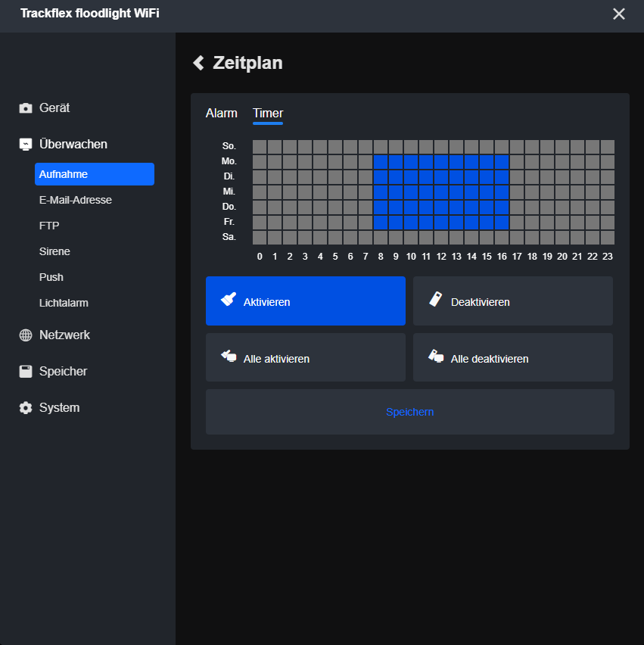Click the eraser icon in the Deaktivieren button
This screenshot has height=645, width=644.
tap(436, 299)
